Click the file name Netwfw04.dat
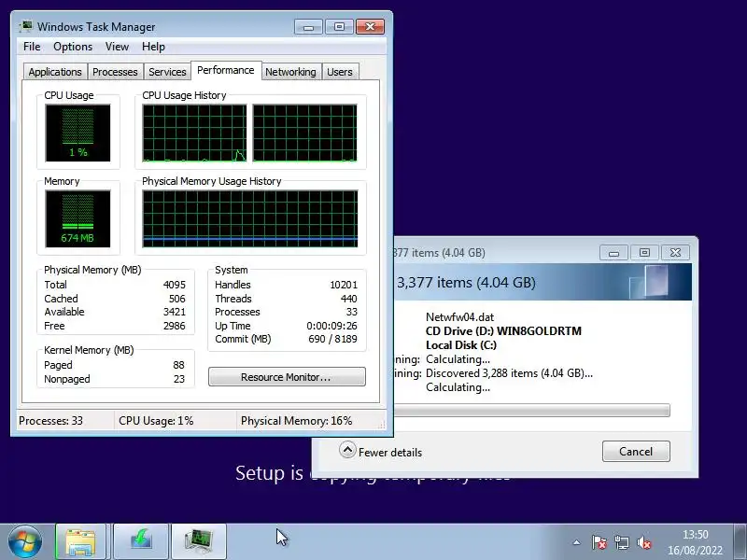Image resolution: width=747 pixels, height=560 pixels. pyautogui.click(x=459, y=317)
